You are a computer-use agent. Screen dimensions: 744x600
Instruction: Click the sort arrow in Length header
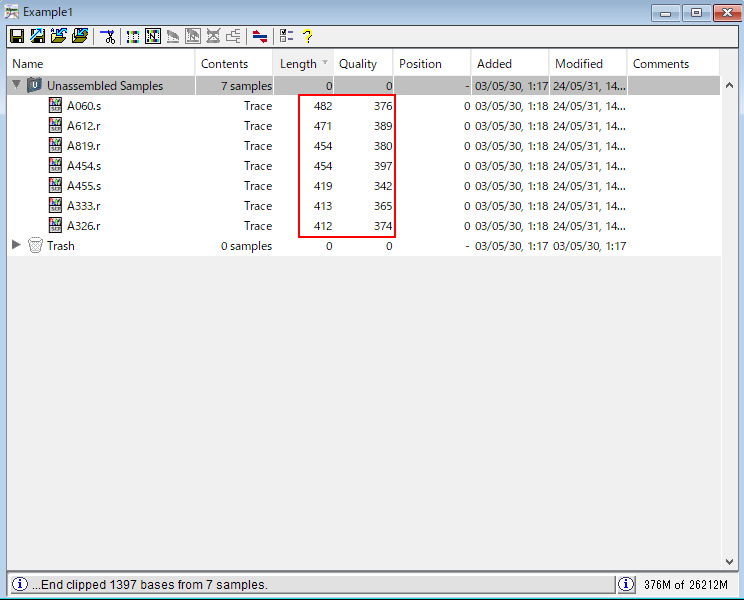pos(325,62)
